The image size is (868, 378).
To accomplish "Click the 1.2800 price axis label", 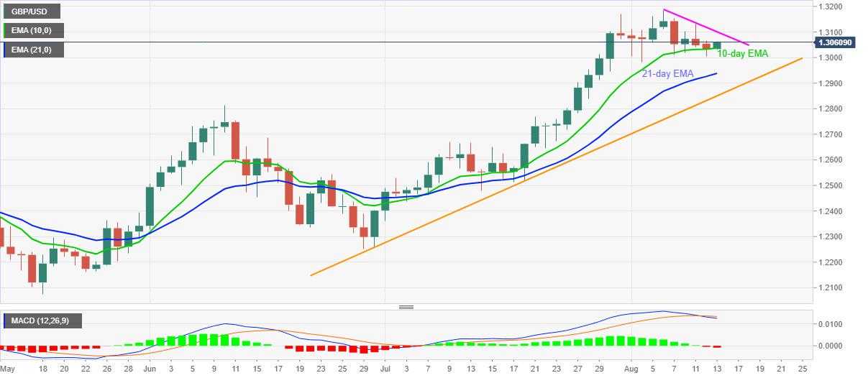I will pos(831,109).
